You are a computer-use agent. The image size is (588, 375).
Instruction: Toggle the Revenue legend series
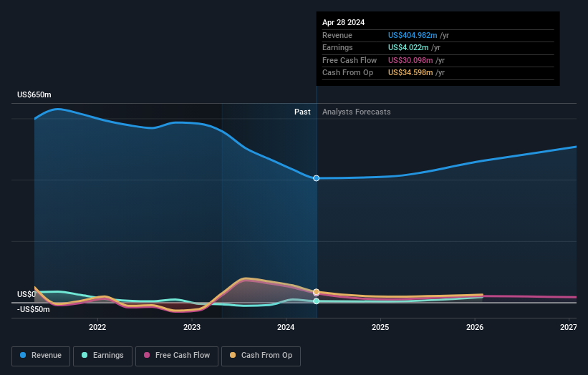pyautogui.click(x=41, y=356)
